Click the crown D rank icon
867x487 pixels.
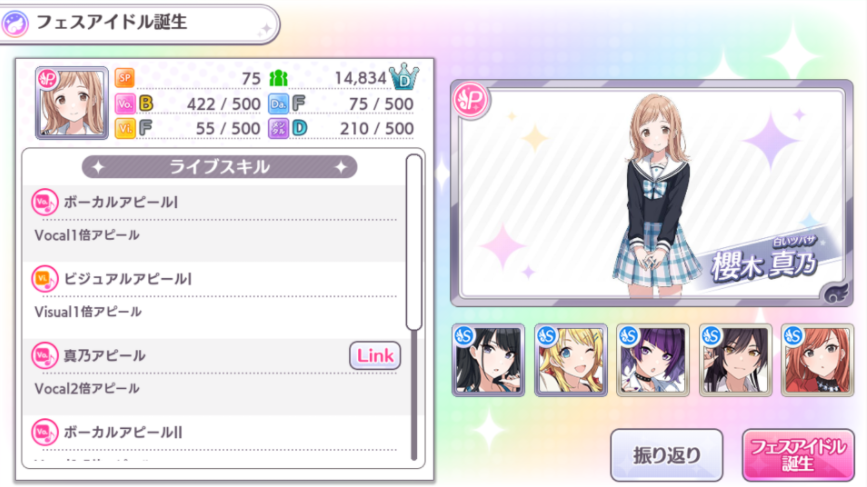click(404, 77)
